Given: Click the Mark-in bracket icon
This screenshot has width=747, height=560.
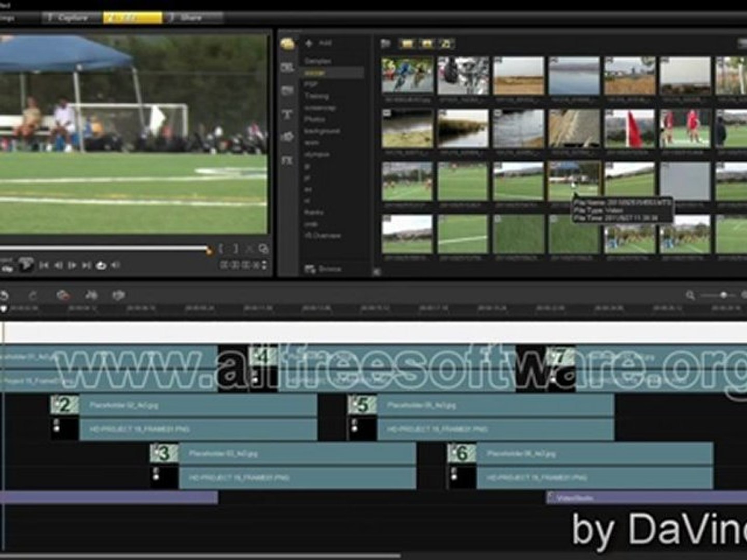Looking at the screenshot, I should point(220,249).
